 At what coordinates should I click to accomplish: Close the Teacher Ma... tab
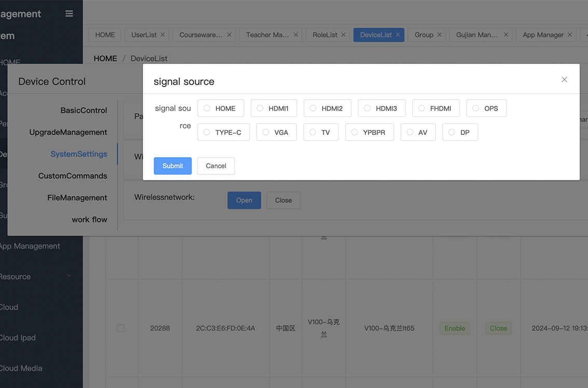(x=296, y=35)
